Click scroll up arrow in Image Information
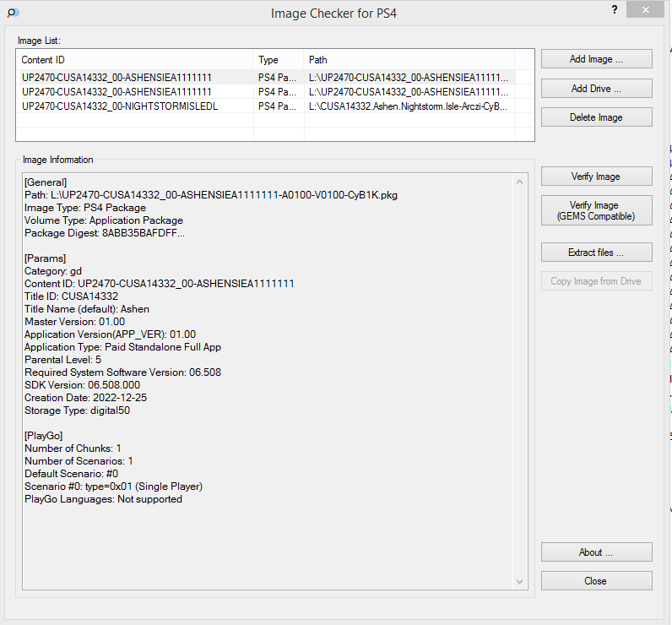Viewport: 672px width, 625px height. coord(519,182)
